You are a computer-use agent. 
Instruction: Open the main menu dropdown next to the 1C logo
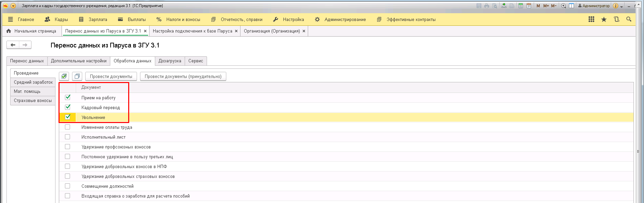tap(13, 6)
